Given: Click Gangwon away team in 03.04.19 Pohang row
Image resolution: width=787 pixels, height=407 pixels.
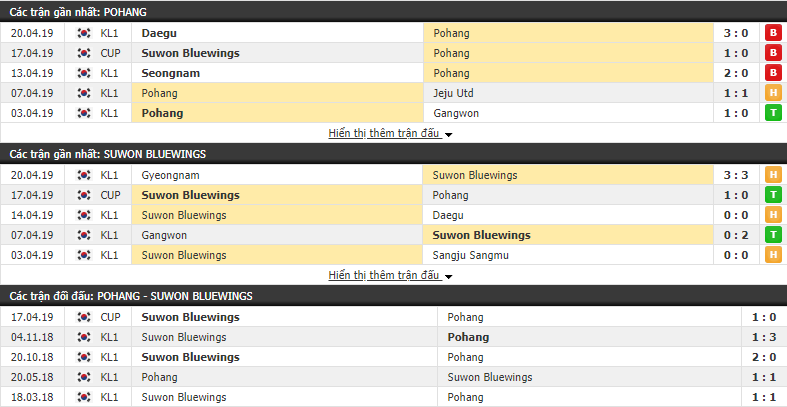Looking at the screenshot, I should point(456,113).
